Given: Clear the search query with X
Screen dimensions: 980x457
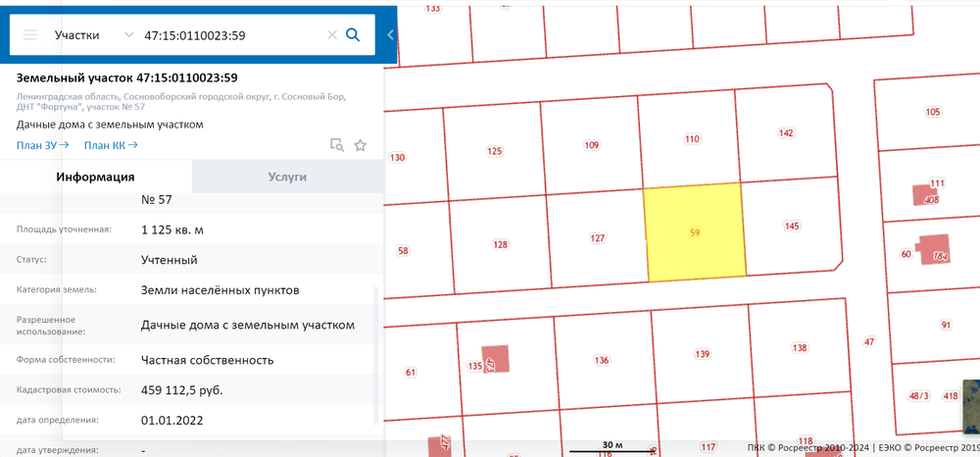Looking at the screenshot, I should (x=332, y=35).
